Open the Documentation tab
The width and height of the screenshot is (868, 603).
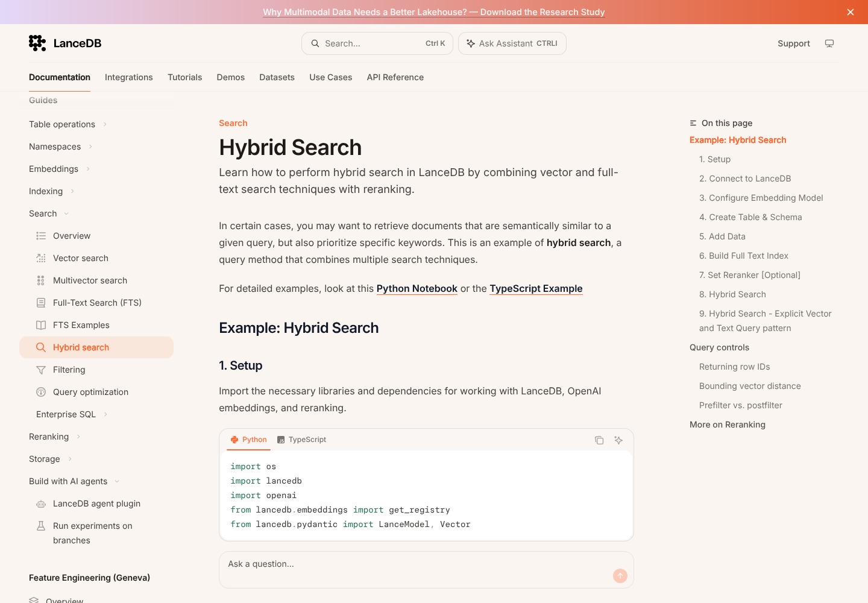[x=60, y=77]
